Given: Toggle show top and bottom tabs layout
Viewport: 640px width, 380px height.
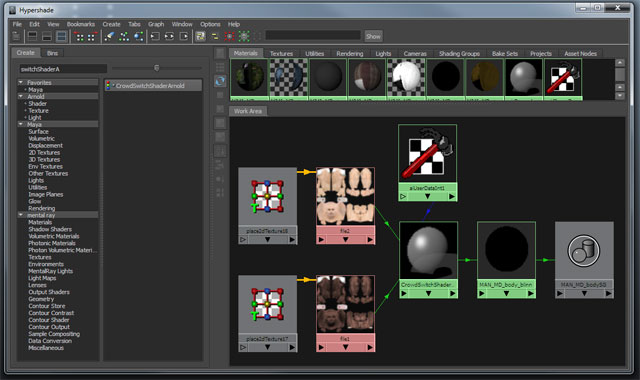Looking at the screenshot, I should click(62, 36).
